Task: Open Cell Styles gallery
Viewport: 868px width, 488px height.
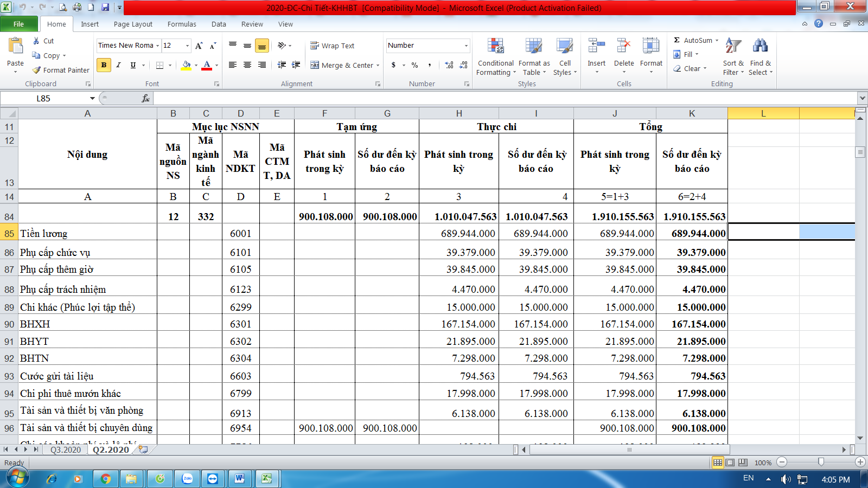Action: [565, 56]
